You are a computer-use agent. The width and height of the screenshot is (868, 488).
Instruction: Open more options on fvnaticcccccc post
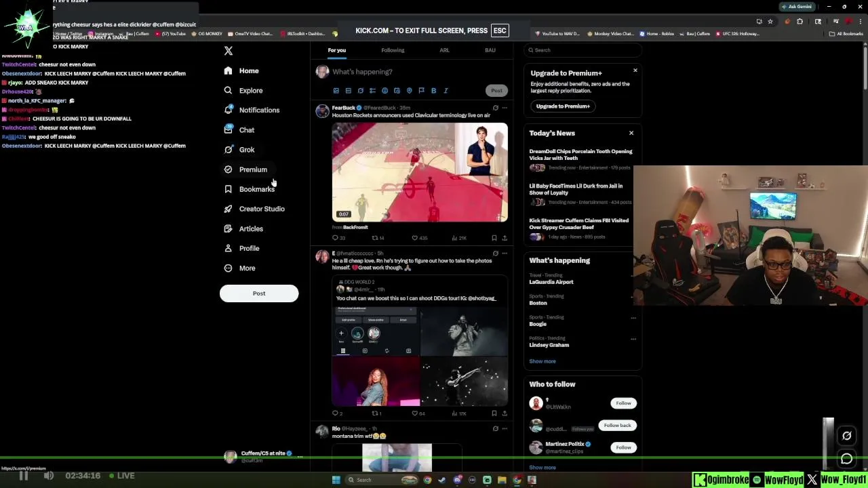click(x=505, y=253)
